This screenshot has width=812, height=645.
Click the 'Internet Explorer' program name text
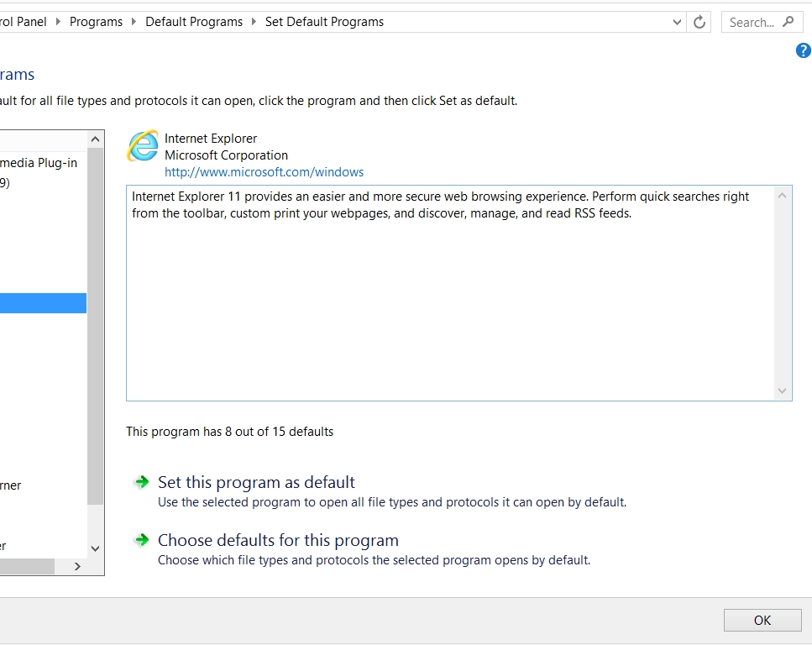tap(211, 139)
